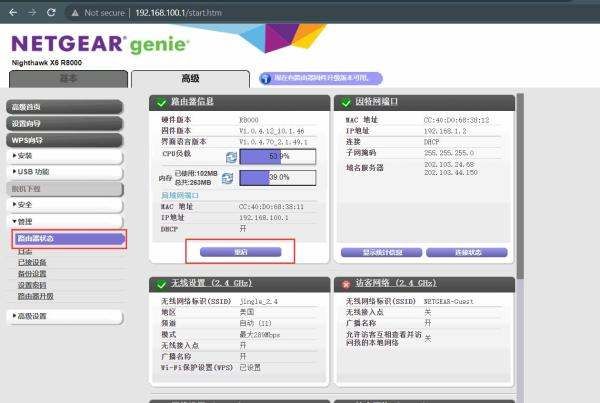
Task: Click the Not secure warning icon
Action: pos(77,12)
